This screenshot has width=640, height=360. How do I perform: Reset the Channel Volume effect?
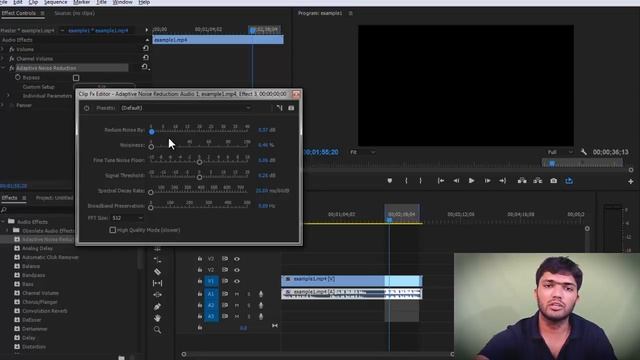pyautogui.click(x=145, y=58)
